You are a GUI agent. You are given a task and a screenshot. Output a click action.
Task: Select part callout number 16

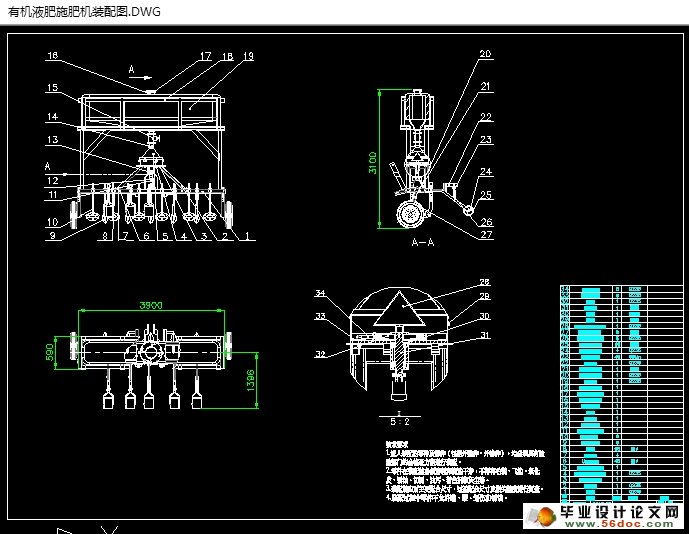pyautogui.click(x=52, y=56)
